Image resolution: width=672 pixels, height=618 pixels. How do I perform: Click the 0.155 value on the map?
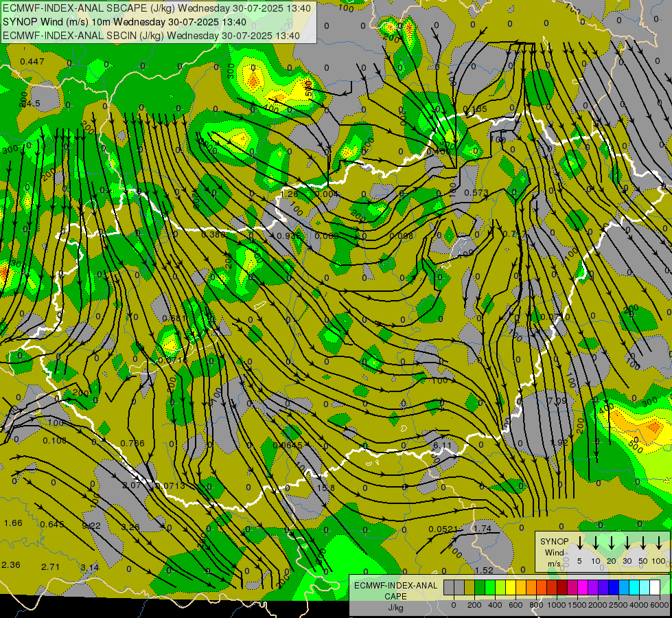(476, 109)
